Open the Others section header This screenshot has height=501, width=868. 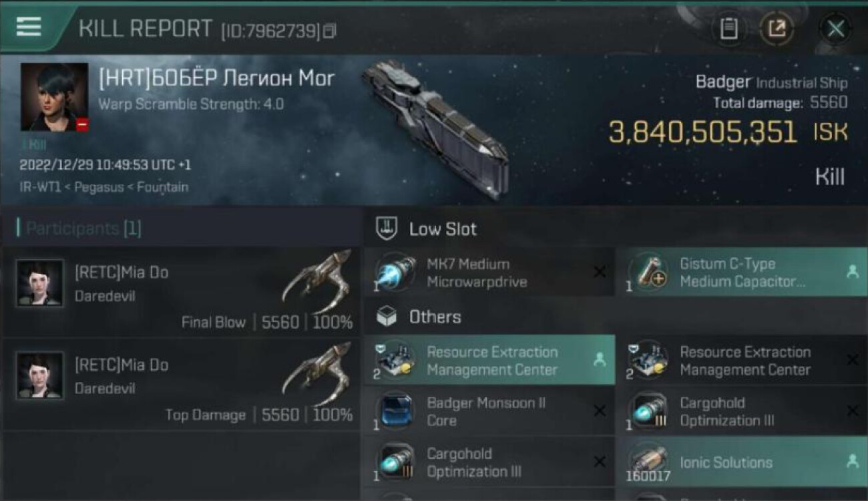coord(435,317)
